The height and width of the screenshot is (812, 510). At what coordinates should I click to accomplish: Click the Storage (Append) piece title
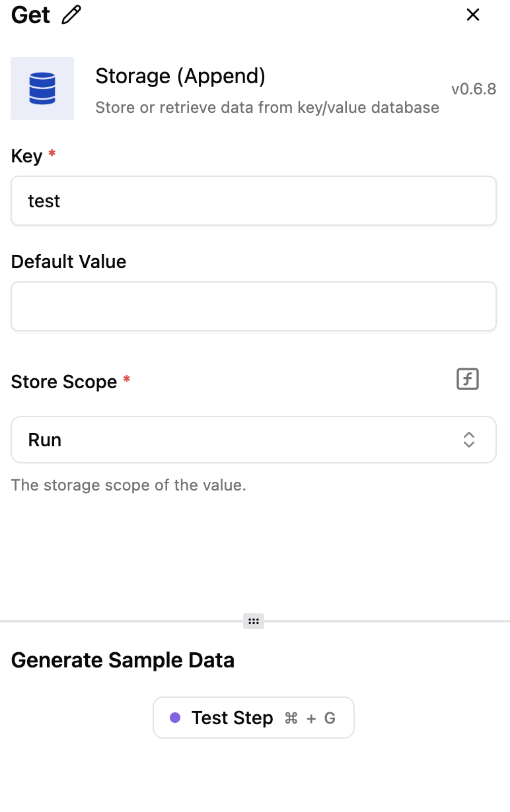pos(180,77)
